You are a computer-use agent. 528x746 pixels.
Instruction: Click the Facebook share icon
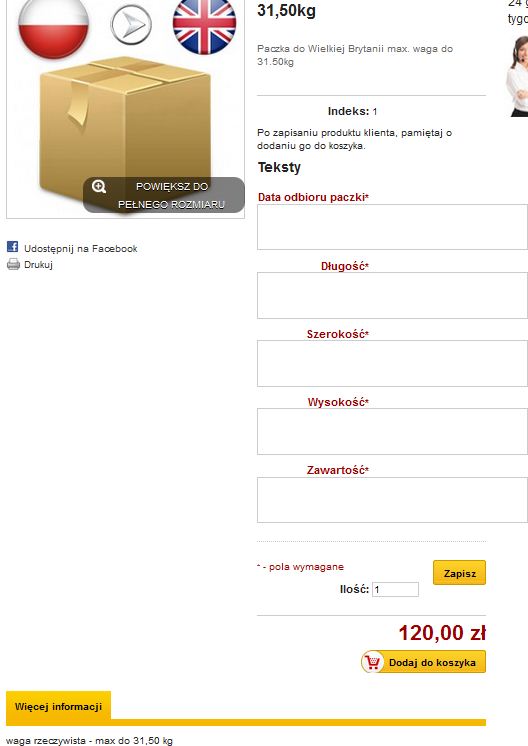[12, 246]
